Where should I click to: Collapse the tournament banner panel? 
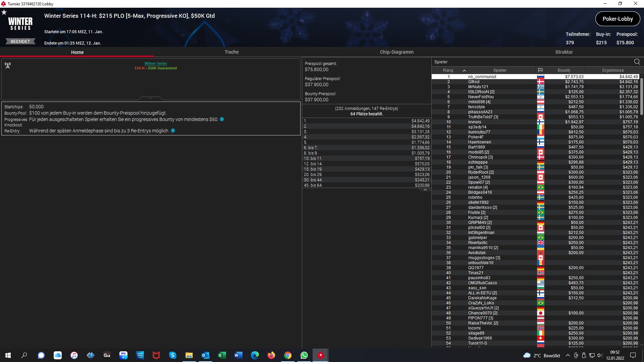tap(151, 98)
